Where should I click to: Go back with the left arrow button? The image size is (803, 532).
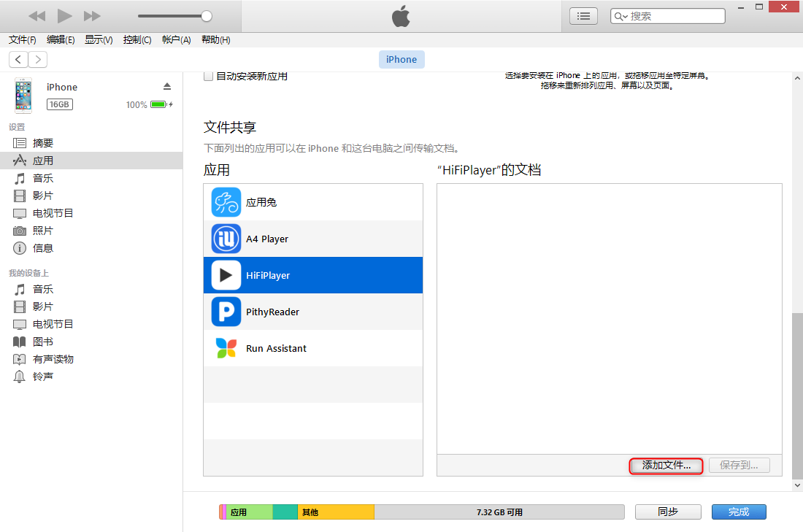coord(18,59)
